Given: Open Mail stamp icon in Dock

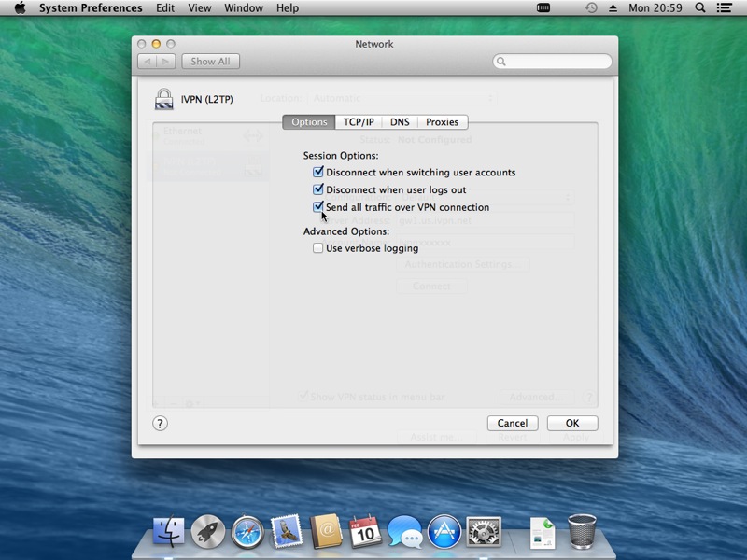Looking at the screenshot, I should pyautogui.click(x=287, y=531).
